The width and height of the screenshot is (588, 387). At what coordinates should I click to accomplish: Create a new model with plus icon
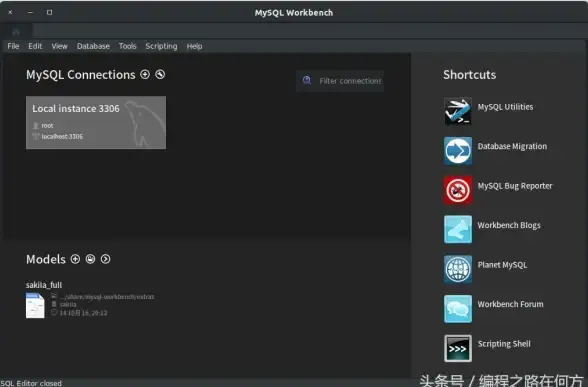coord(75,259)
